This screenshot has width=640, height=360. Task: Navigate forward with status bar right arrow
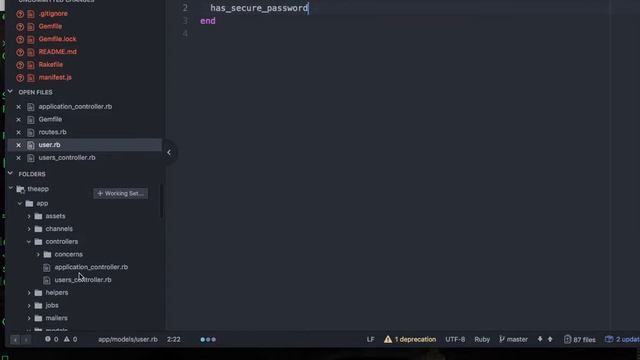(25, 340)
